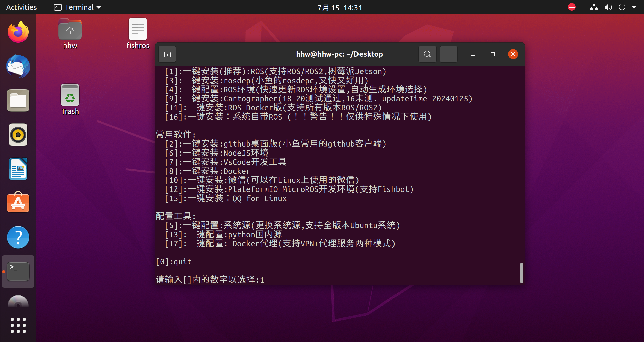Click the terminal title hhw@hhw-pc: ~/Desktop
This screenshot has width=644, height=342.
click(x=339, y=54)
